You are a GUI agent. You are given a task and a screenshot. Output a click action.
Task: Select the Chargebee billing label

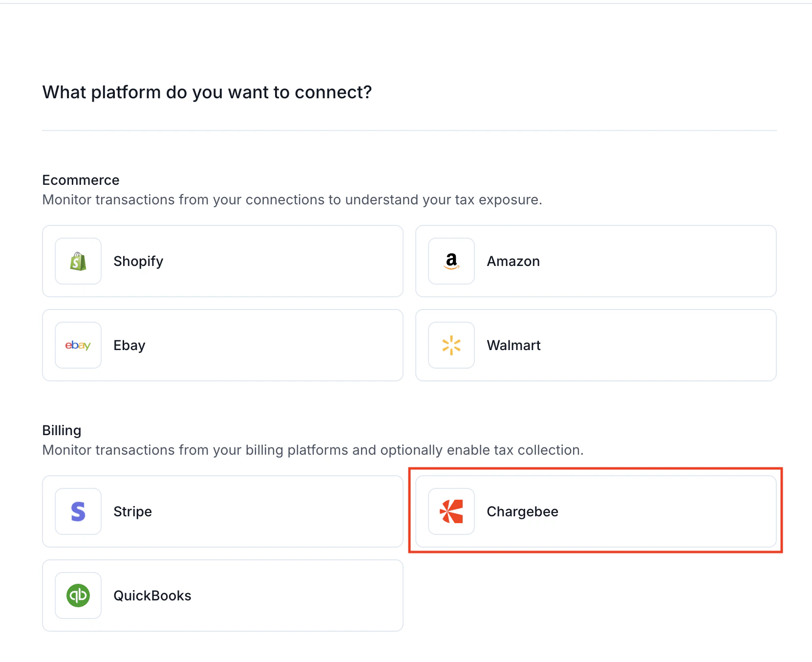tap(522, 512)
